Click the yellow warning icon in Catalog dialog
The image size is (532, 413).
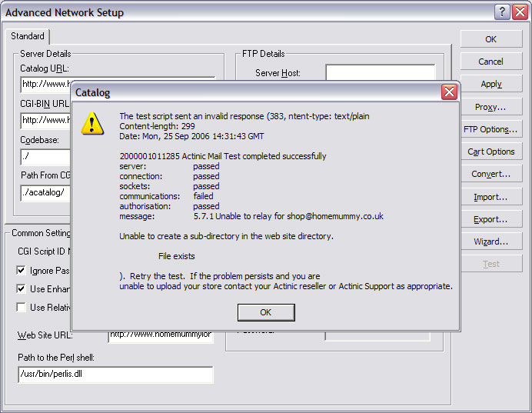[x=93, y=122]
